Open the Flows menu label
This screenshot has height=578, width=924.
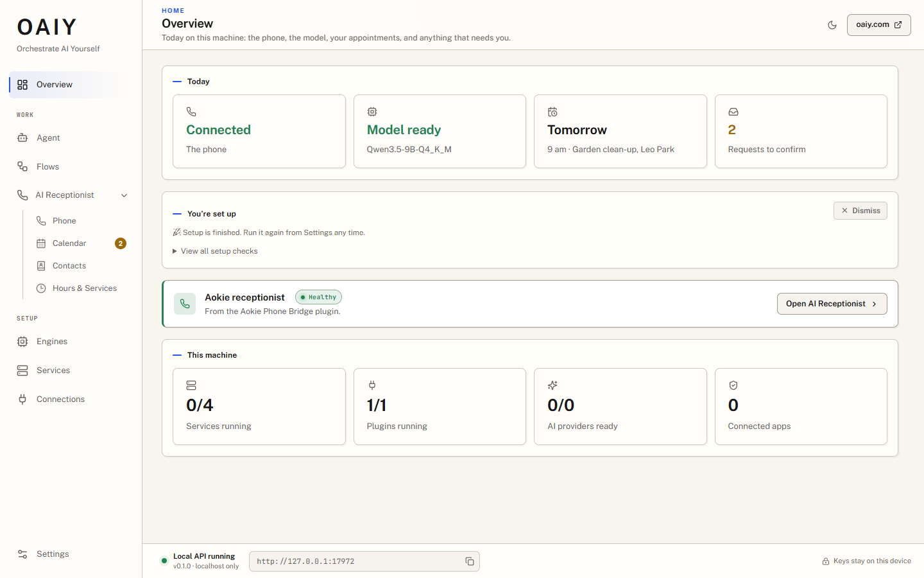pos(47,167)
